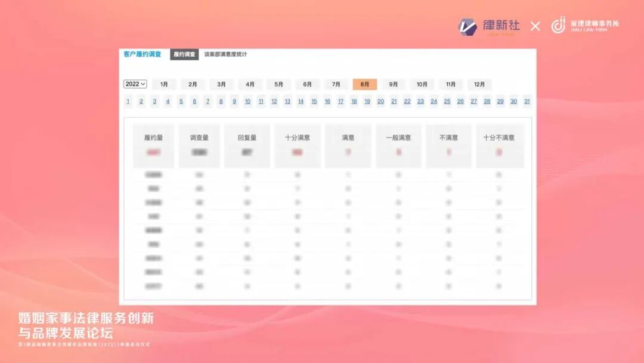Open day 25 link

pyautogui.click(x=447, y=101)
